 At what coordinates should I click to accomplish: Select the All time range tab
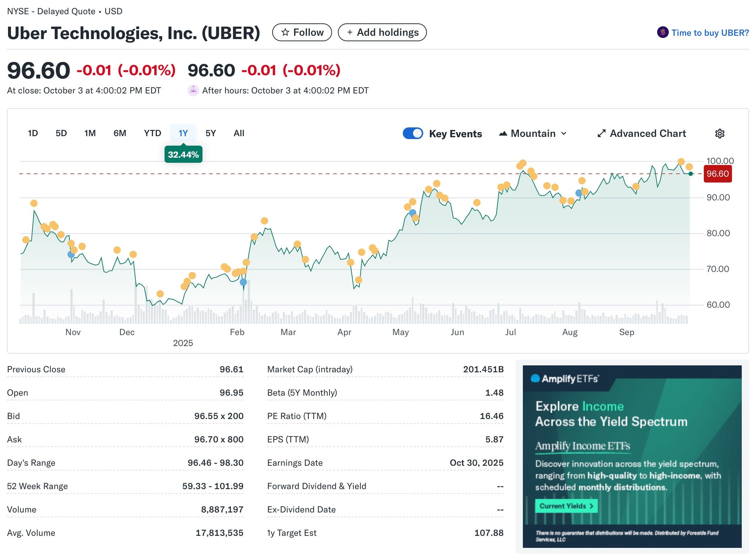(239, 133)
